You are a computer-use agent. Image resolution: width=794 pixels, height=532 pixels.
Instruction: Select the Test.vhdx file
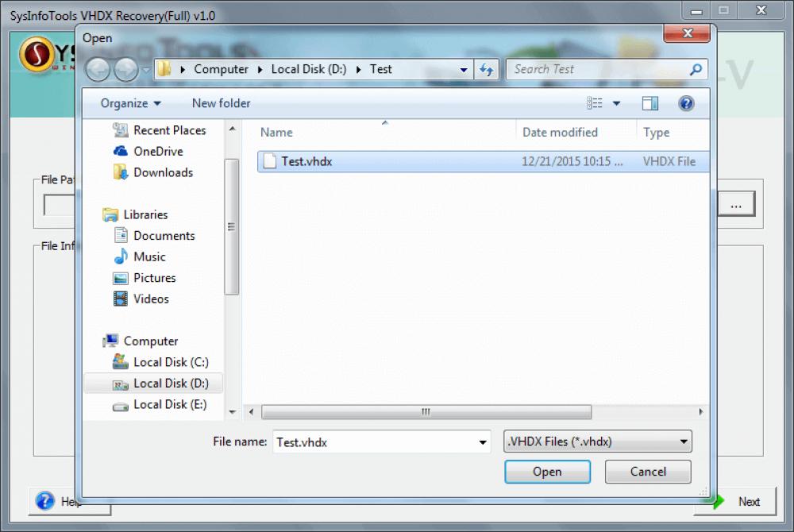coord(310,161)
